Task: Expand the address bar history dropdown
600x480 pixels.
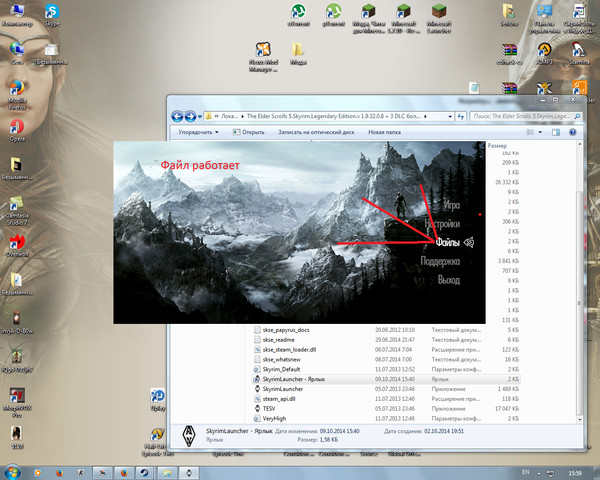Action: pyautogui.click(x=450, y=116)
